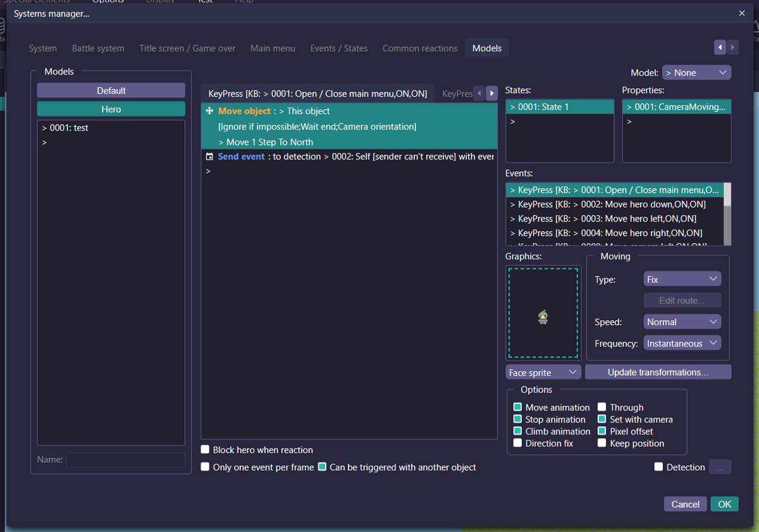
Task: Enable the Through option
Action: click(x=602, y=407)
